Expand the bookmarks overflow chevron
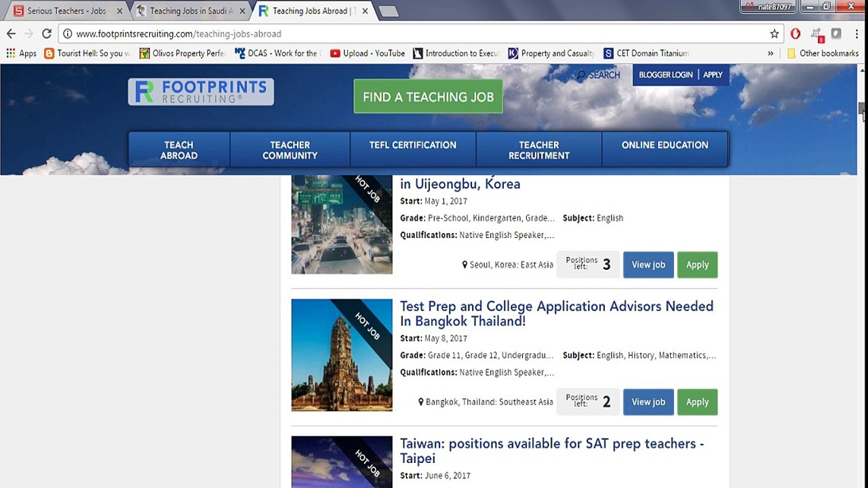This screenshot has height=488, width=868. 770,54
